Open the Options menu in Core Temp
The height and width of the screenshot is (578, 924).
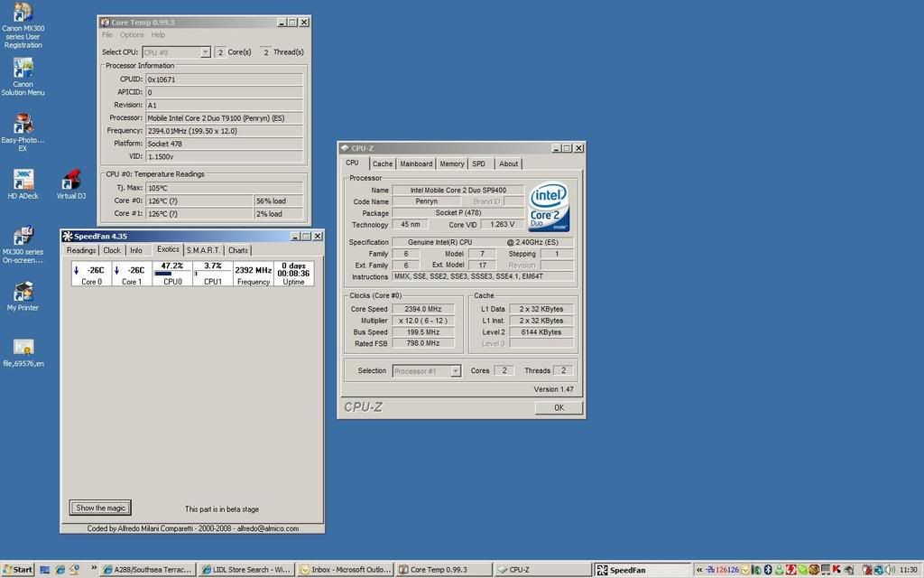(x=132, y=35)
